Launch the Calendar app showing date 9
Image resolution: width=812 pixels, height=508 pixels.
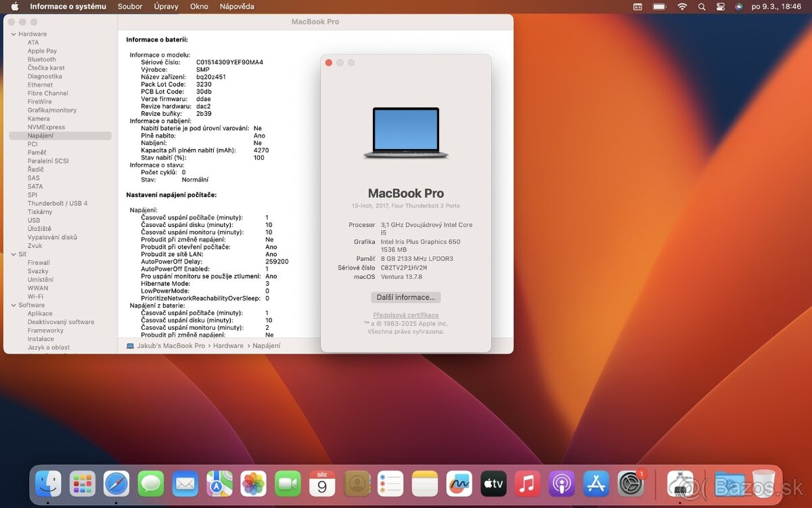click(323, 484)
